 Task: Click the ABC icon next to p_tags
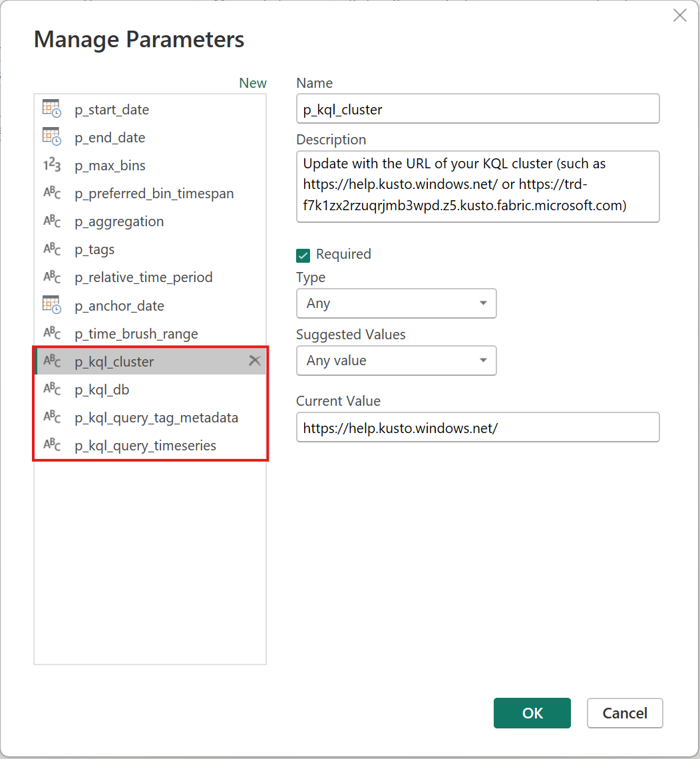[x=51, y=249]
